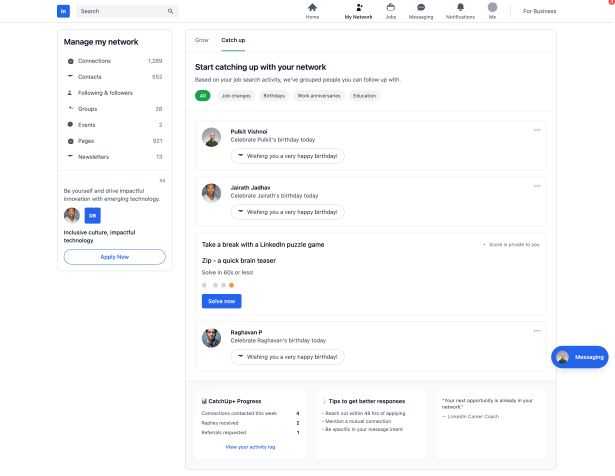Open more options on Jairath's card
615x476 pixels.
(537, 186)
